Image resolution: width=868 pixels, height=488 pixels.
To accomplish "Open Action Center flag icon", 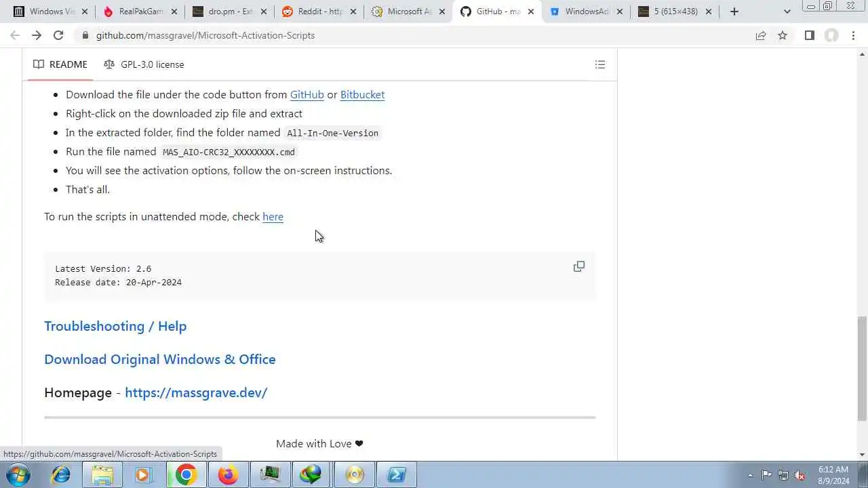I will click(766, 475).
